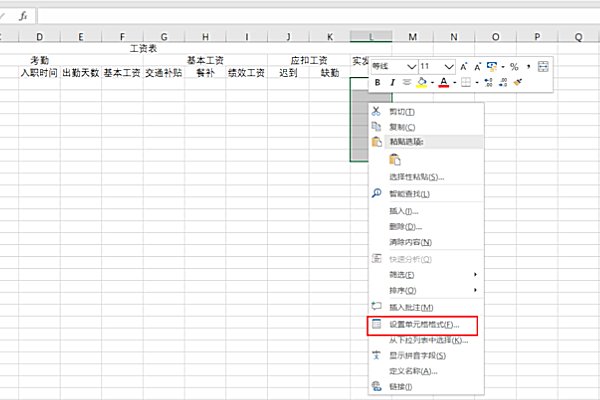Toggle bold in the mini toolbar
The width and height of the screenshot is (600, 400).
point(378,82)
